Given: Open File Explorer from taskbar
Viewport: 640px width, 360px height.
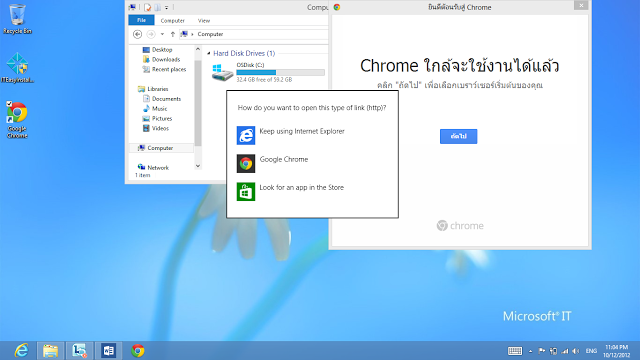Looking at the screenshot, I should coord(51,351).
